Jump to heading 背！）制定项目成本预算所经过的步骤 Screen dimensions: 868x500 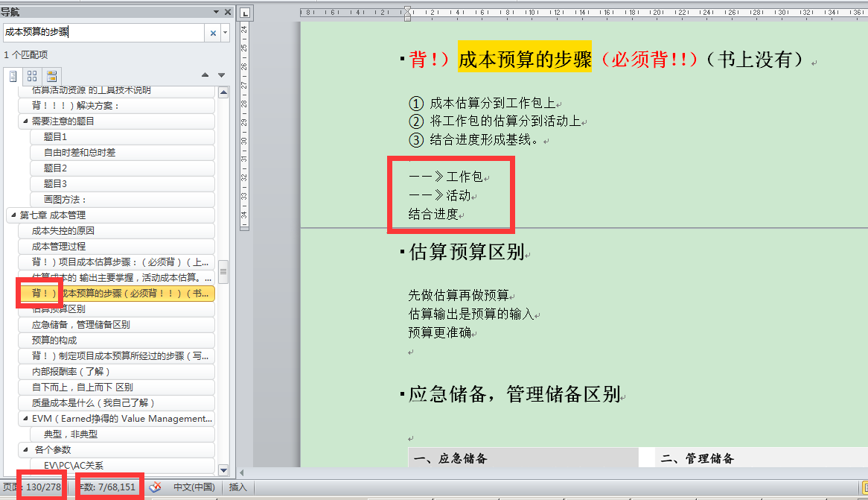116,356
